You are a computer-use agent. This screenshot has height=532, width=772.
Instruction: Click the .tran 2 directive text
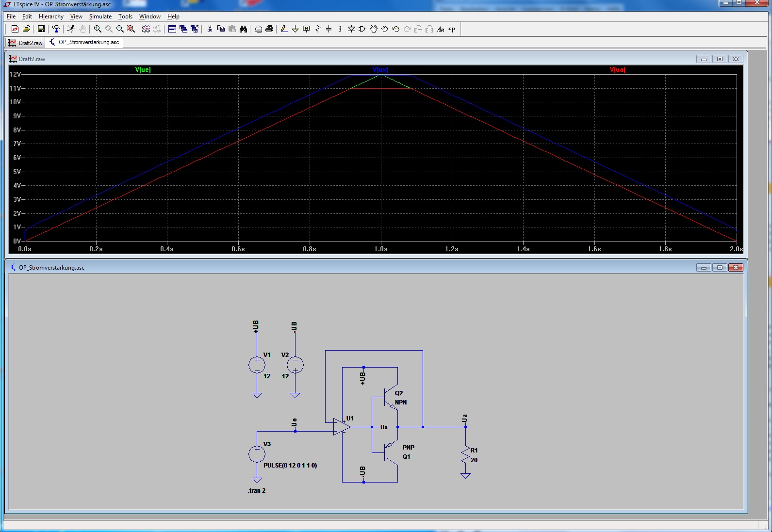pos(257,491)
